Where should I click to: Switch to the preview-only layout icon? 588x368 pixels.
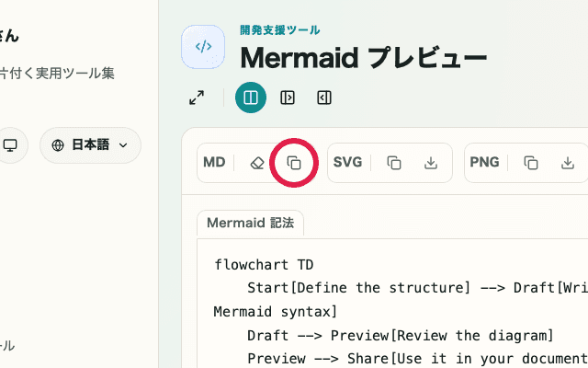(x=324, y=98)
